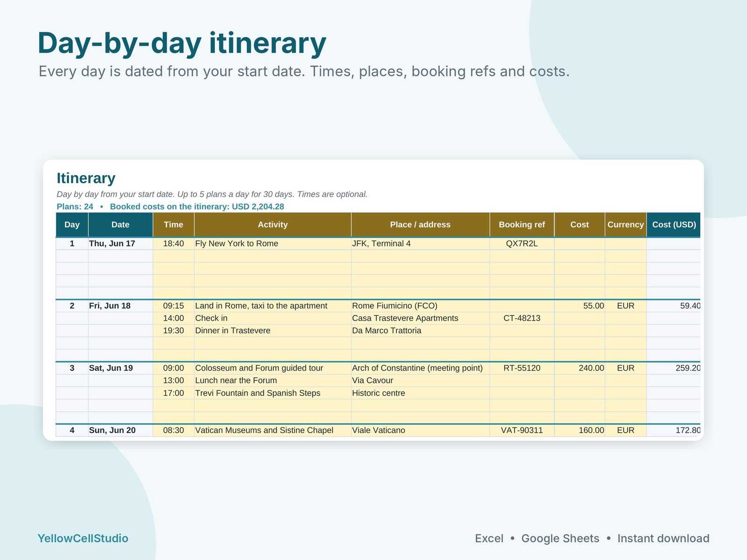
Task: Select the Day column header
Action: point(72,224)
